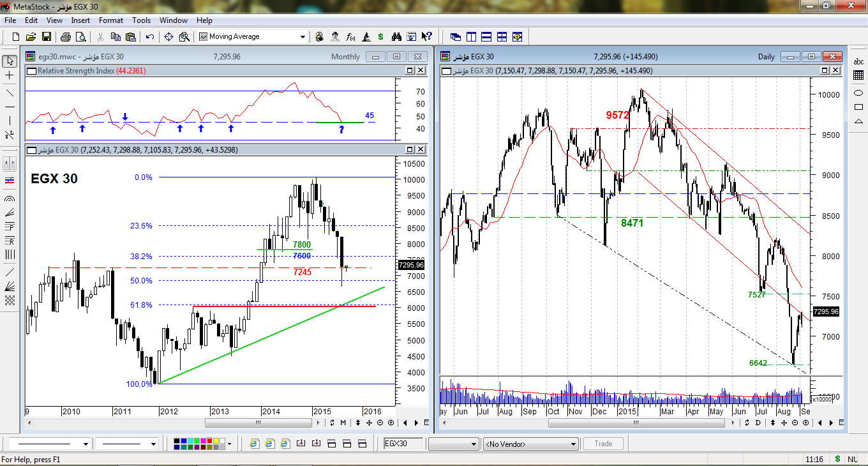Click the cascade windows toolbar icon
The width and height of the screenshot is (868, 466).
point(455,36)
